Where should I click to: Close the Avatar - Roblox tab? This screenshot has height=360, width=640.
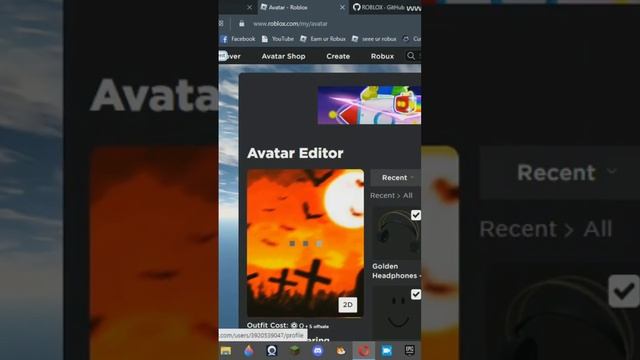pos(342,7)
